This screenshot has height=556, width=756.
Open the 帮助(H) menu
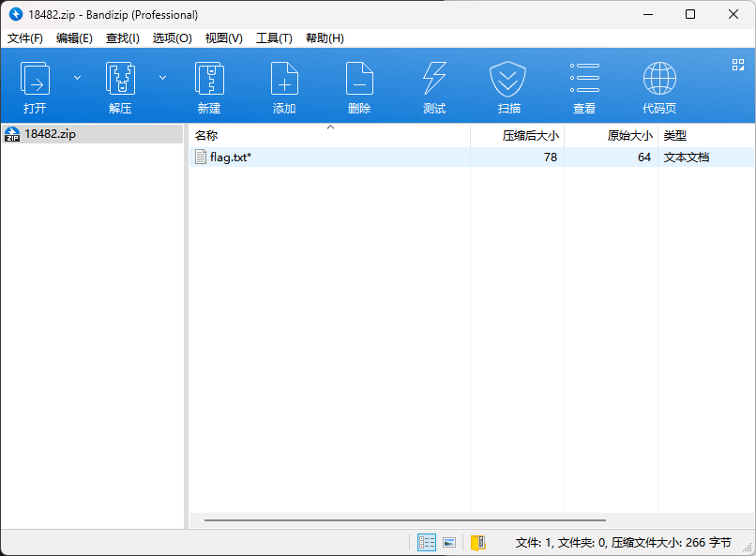(x=325, y=38)
